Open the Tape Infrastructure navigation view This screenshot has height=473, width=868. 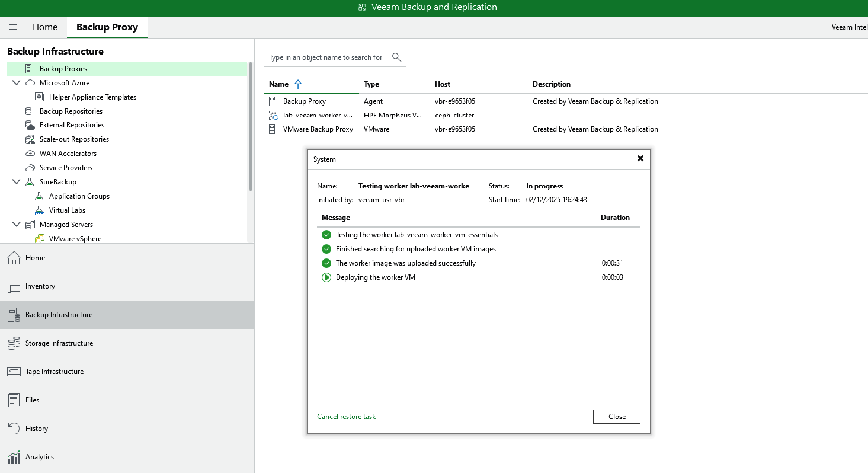(127, 372)
